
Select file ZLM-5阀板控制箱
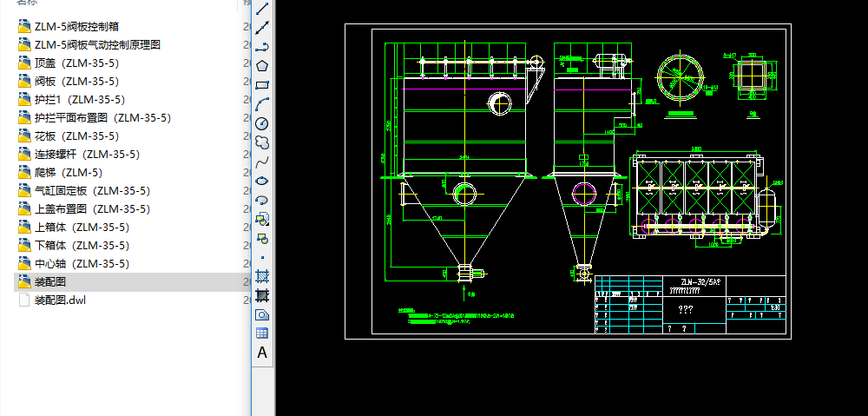[x=76, y=27]
